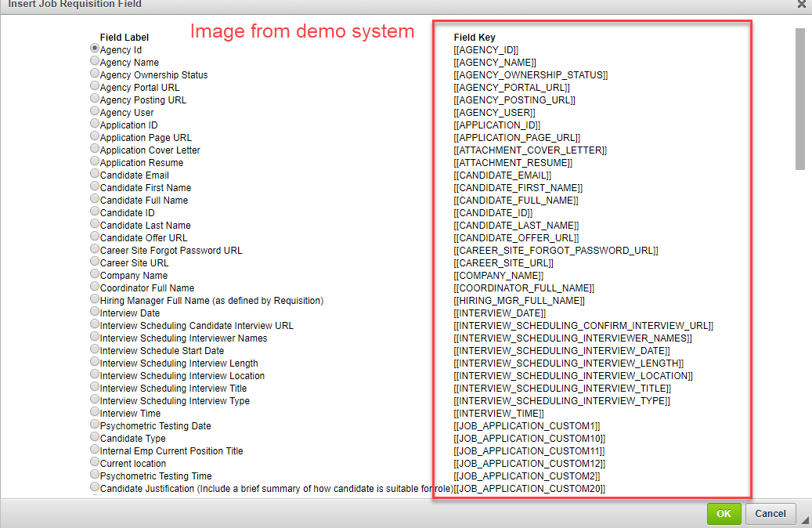The image size is (812, 528).
Task: Pick the Candidate Email radio button
Action: click(94, 174)
